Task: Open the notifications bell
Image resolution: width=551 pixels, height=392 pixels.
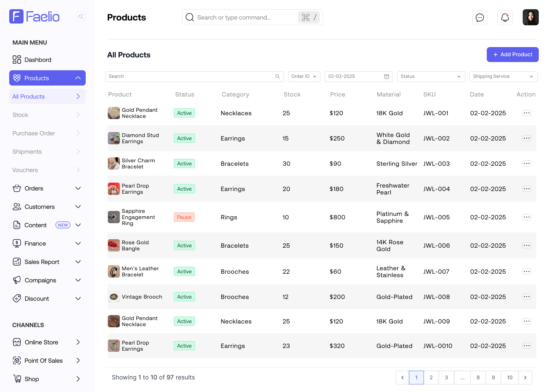Action: (505, 18)
